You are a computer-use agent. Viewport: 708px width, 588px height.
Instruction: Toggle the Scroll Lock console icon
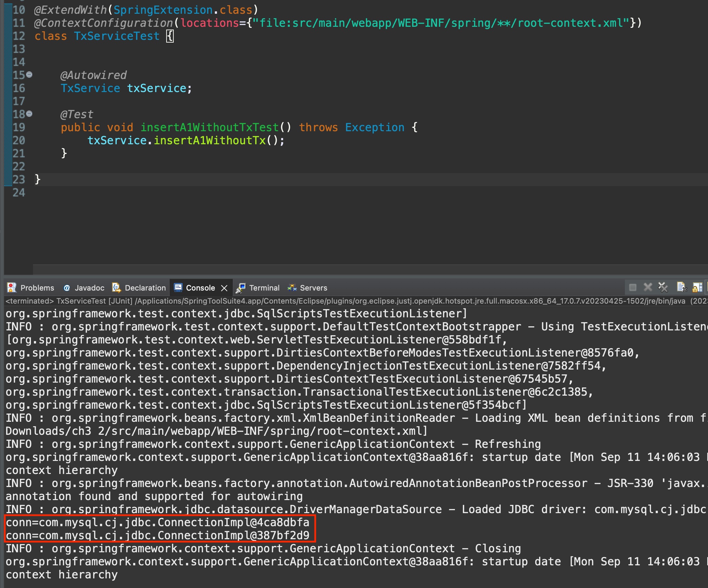point(697,287)
